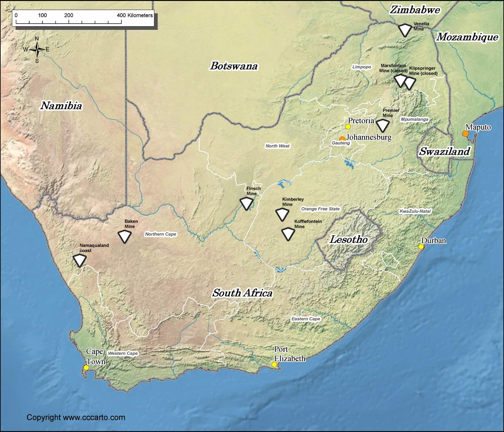Select the Orange Free State label
Viewport: 504px width, 432px height.
(320, 209)
